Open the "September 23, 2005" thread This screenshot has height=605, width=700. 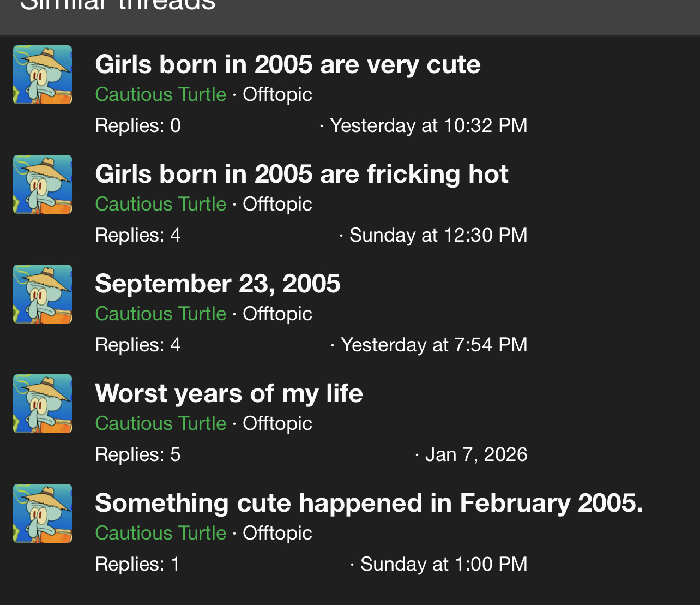(218, 284)
